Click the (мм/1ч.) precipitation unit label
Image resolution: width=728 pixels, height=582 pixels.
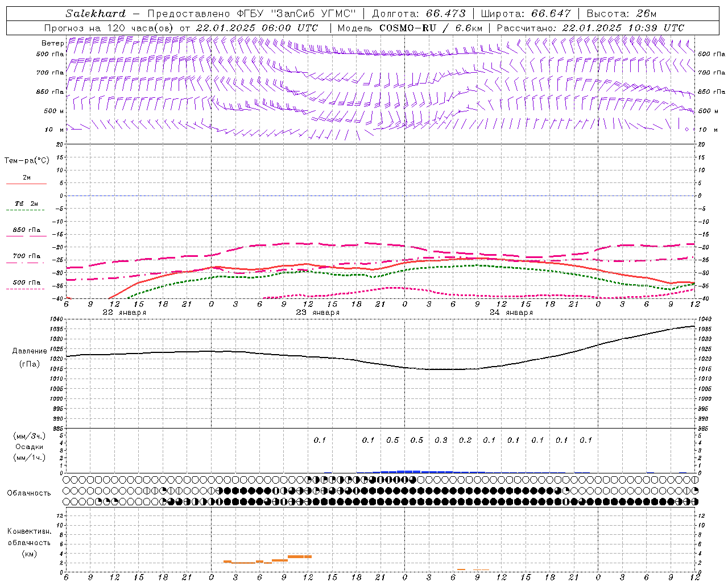30,458
